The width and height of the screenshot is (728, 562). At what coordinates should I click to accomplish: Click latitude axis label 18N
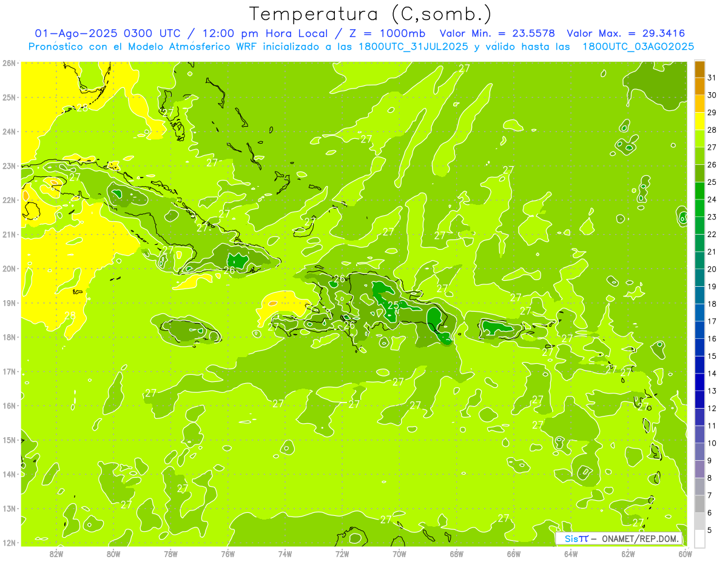[x=8, y=337]
